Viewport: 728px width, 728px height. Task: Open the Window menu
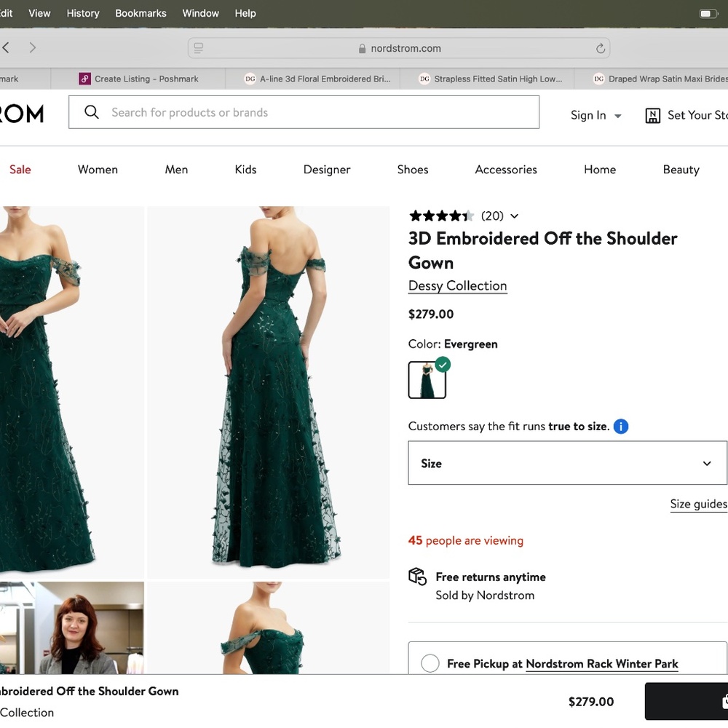(201, 13)
